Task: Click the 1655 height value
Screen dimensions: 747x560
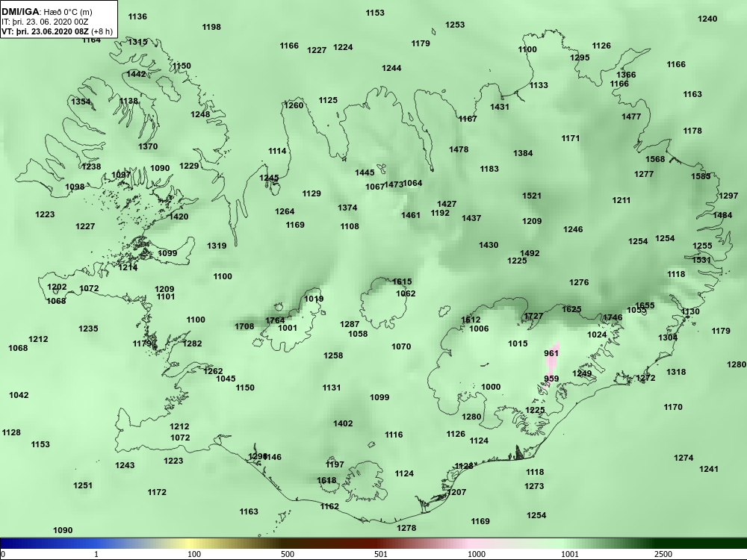Action: (x=645, y=305)
